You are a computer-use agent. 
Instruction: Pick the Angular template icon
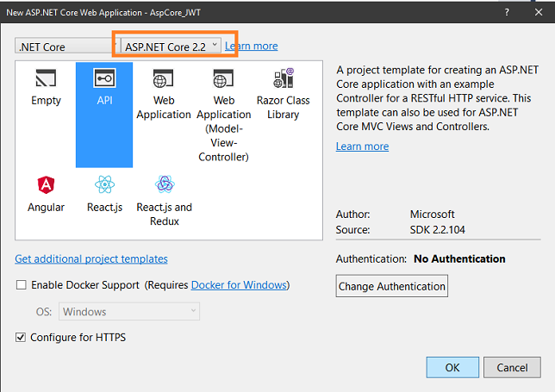46,184
